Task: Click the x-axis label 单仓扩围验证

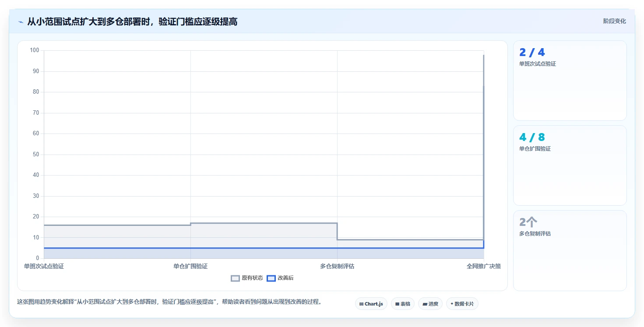Action: (x=190, y=266)
